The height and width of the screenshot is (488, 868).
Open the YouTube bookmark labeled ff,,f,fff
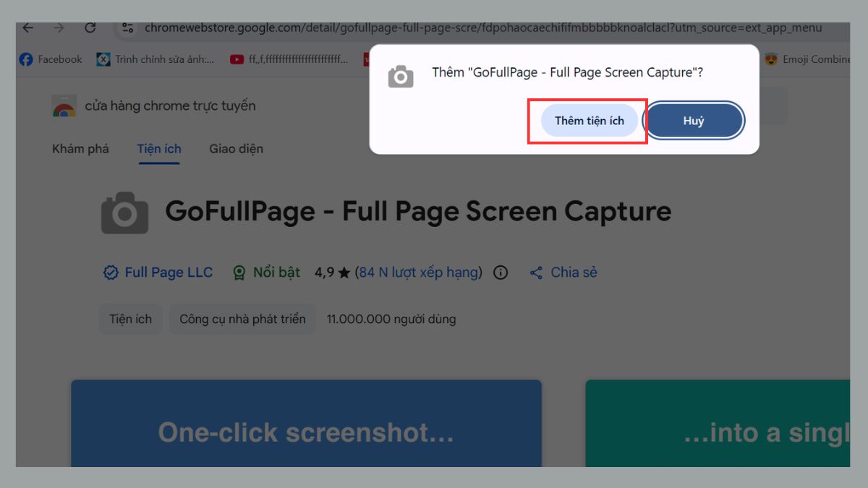pos(289,59)
